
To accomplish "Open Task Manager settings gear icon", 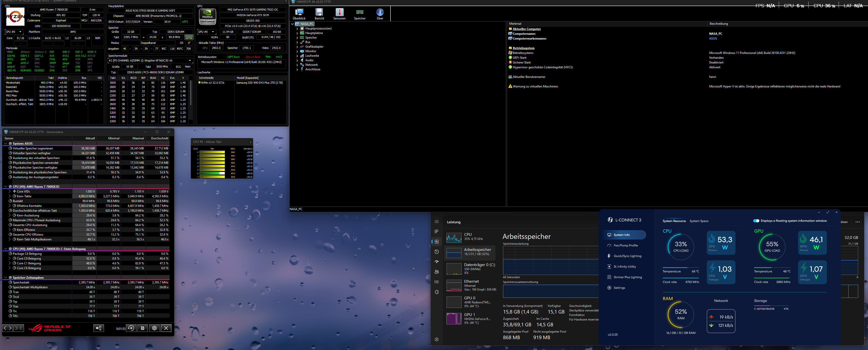I will pos(437,340).
